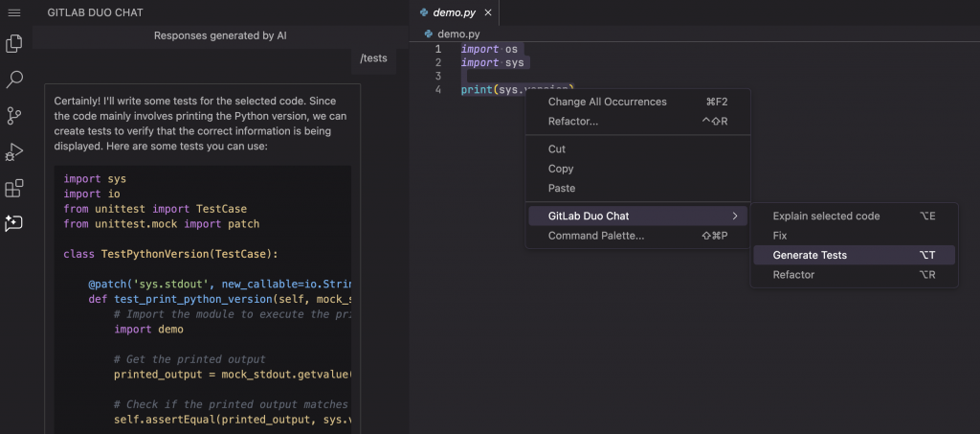980x434 pixels.
Task: Open the hamburger menu icon
Action: coord(14,11)
